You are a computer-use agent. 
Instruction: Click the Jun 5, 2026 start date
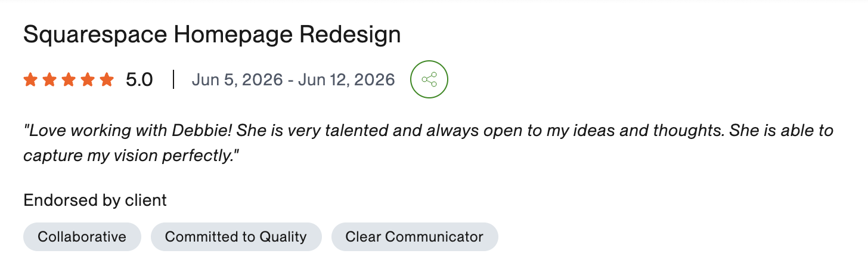pyautogui.click(x=237, y=79)
